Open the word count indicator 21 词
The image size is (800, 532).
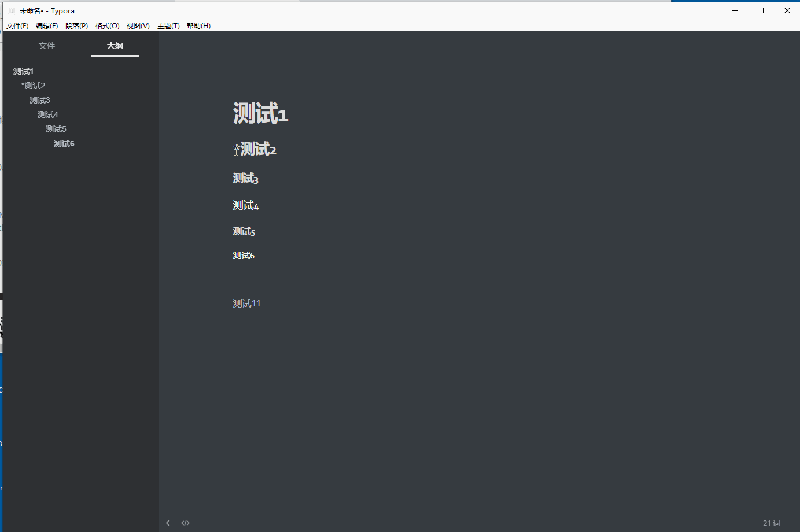click(772, 523)
